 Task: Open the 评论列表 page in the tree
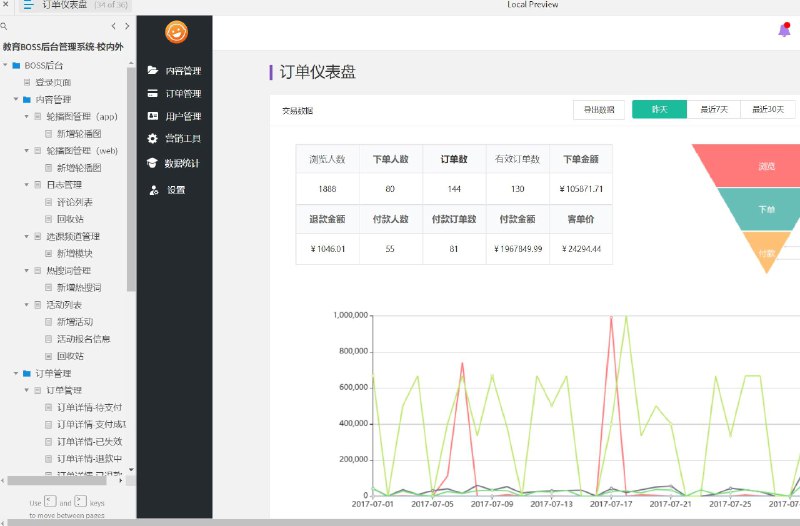coord(74,202)
